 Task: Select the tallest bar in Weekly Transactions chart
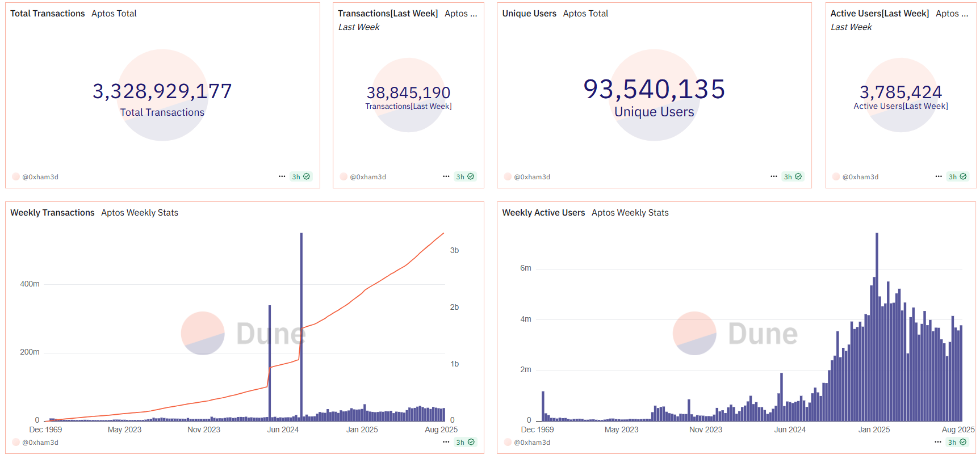point(301,327)
